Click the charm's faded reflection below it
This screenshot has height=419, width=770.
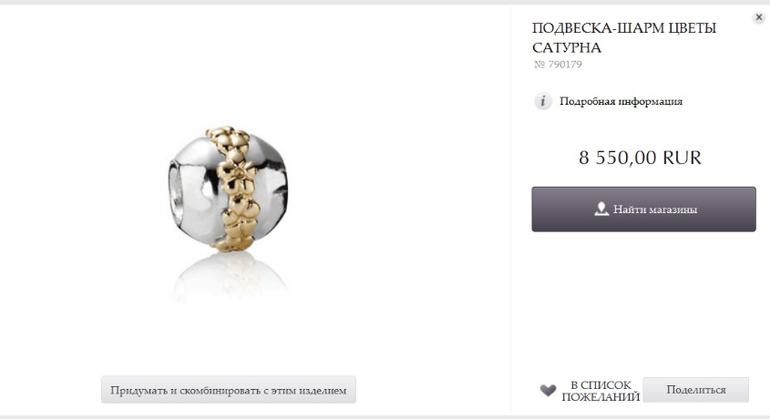pos(229,278)
